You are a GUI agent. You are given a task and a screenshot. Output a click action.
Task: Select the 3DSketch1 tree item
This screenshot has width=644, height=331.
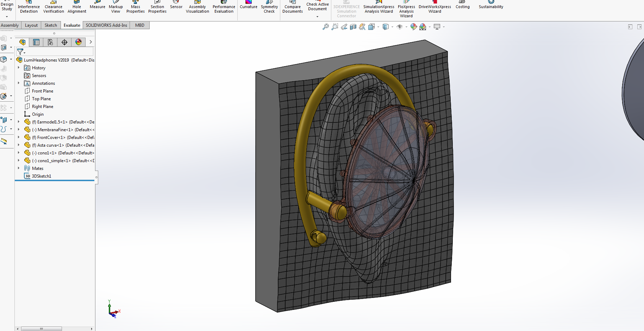(42, 176)
